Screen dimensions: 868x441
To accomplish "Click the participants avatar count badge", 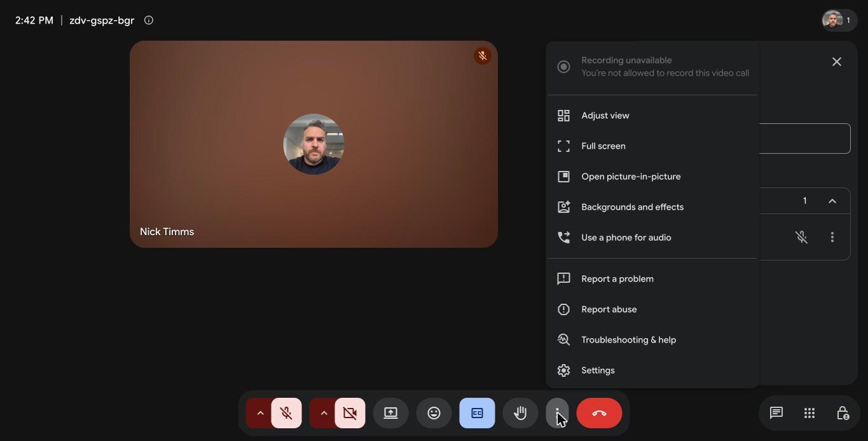I will pyautogui.click(x=839, y=20).
